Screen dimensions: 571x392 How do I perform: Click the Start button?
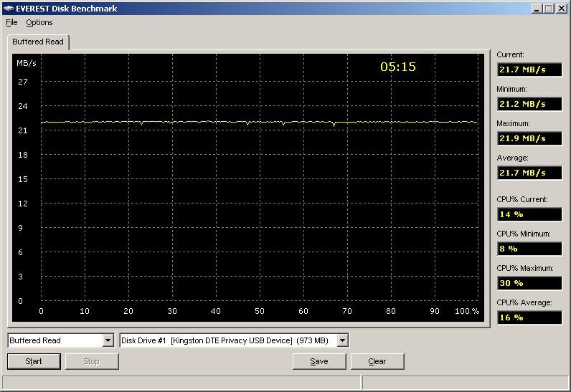(x=34, y=361)
